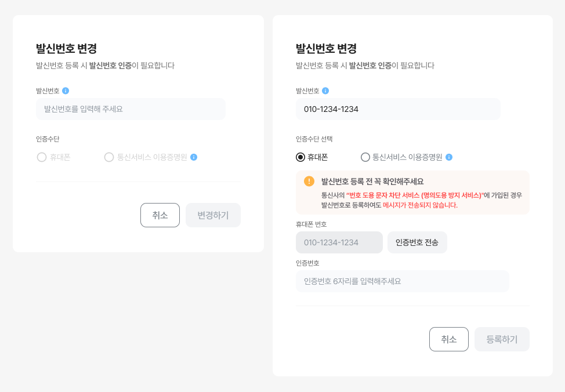Click info icon after greyed-out 통신서비스 이용증명원 option
Image resolution: width=565 pixels, height=392 pixels.
tap(194, 157)
